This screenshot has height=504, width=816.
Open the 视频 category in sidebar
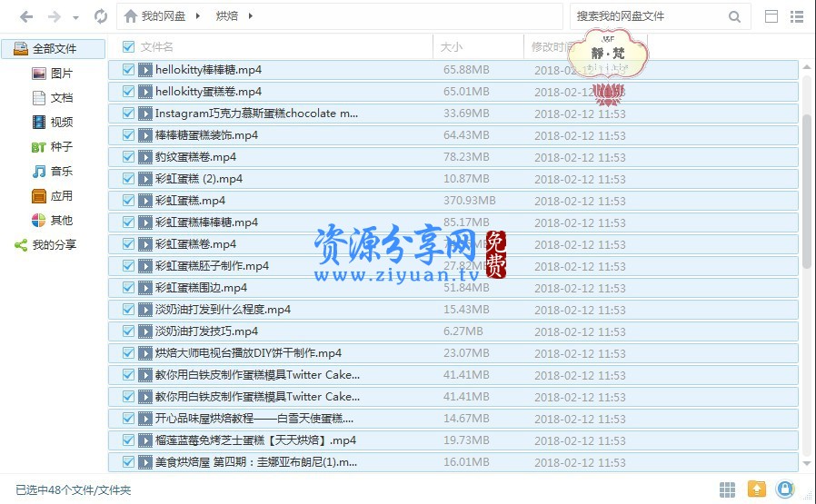(x=61, y=123)
